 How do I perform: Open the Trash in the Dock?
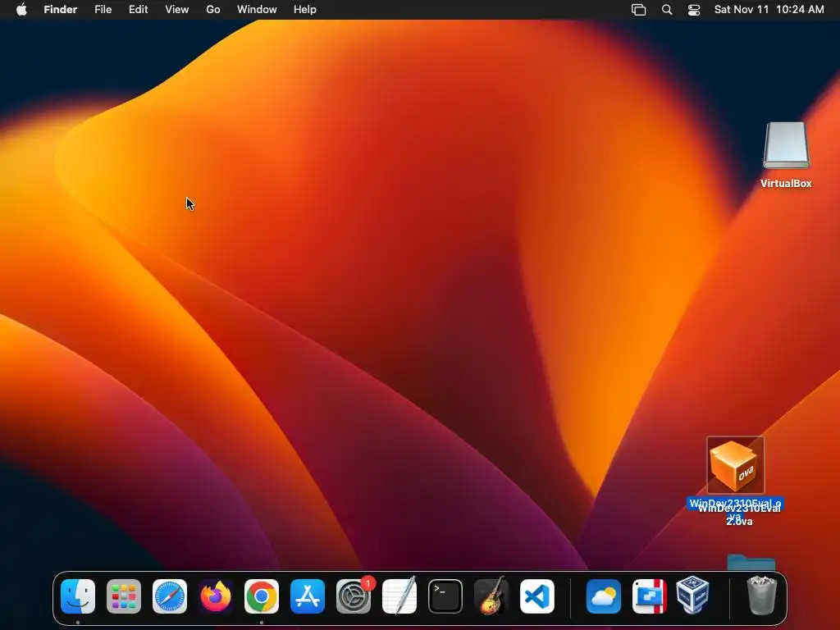tap(761, 596)
